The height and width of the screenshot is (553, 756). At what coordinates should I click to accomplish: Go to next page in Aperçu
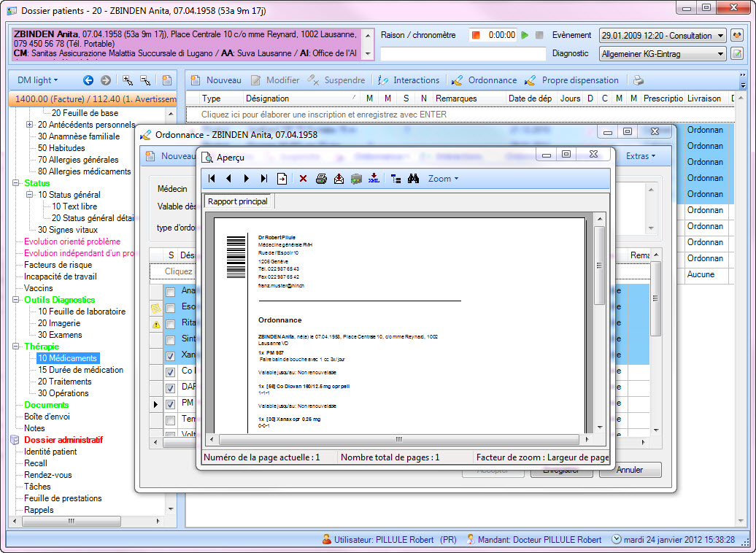coord(247,179)
